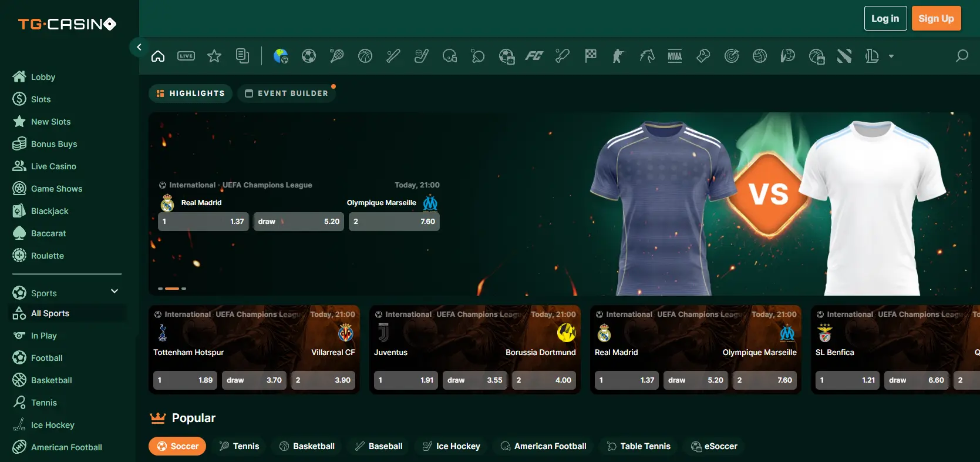Expand more sports dropdown arrow in toolbar
Screen dimensions: 980x462
(891, 56)
